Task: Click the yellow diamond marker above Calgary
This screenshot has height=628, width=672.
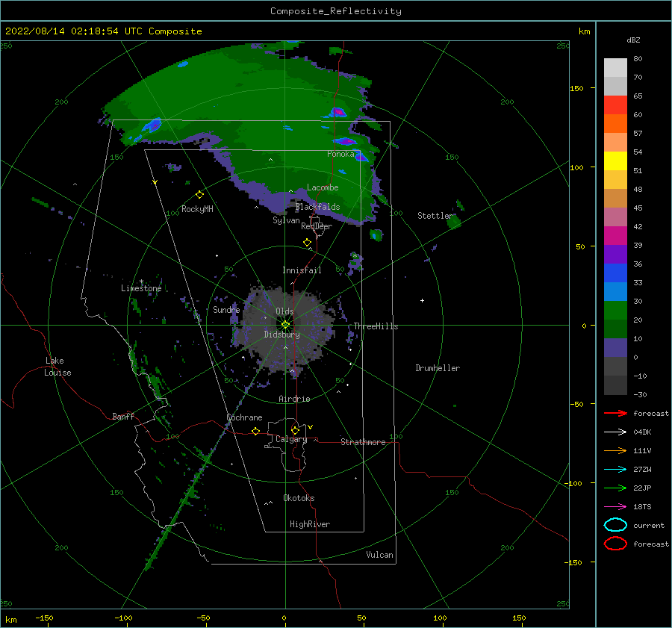Action: (295, 430)
